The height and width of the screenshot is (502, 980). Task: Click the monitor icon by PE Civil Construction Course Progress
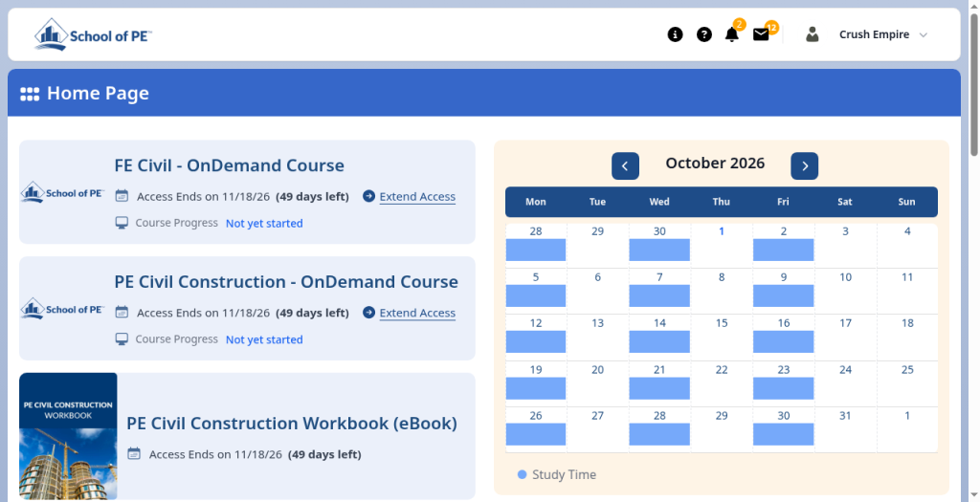tap(122, 339)
